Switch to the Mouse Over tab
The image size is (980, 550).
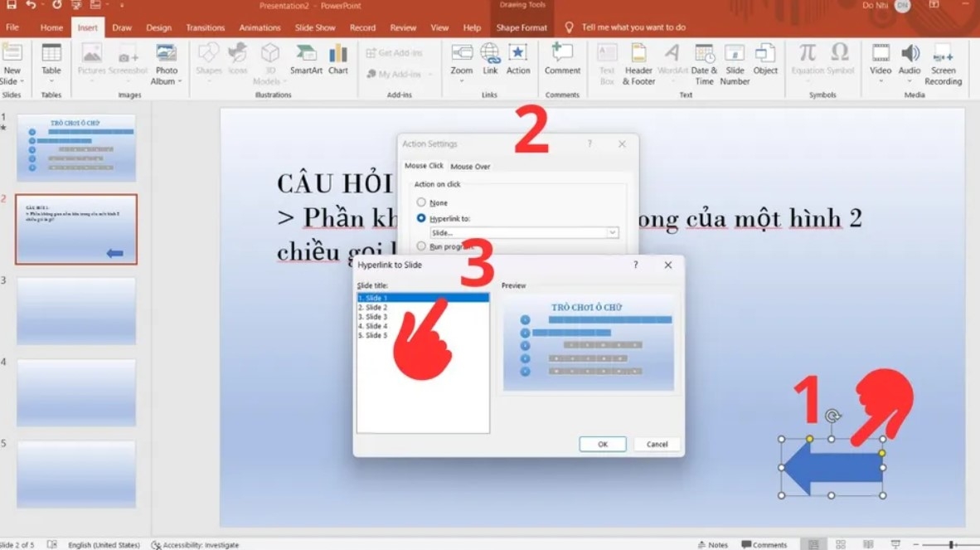point(470,166)
